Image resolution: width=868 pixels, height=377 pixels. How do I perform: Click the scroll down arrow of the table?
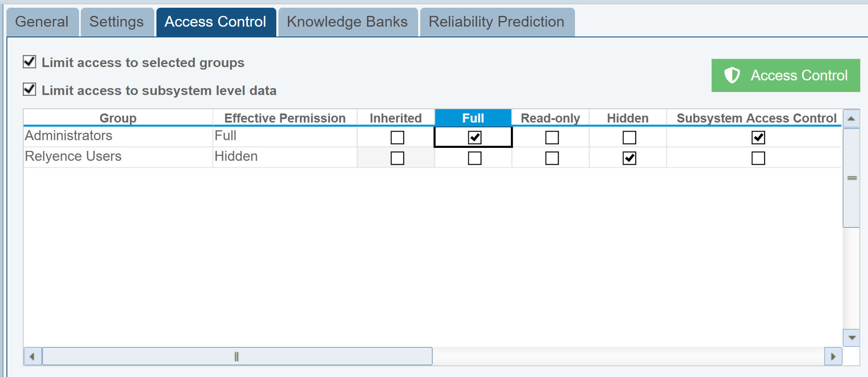pos(851,338)
